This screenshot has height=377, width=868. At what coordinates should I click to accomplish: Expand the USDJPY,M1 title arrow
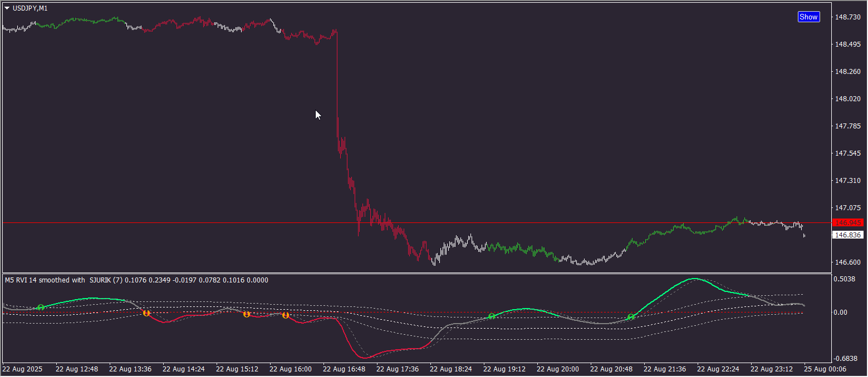[7, 8]
